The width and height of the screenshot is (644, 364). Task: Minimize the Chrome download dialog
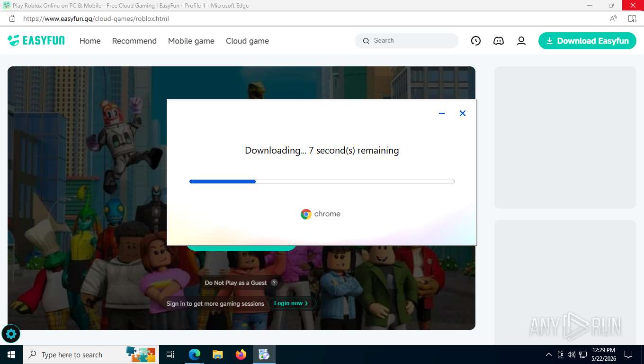click(x=442, y=113)
